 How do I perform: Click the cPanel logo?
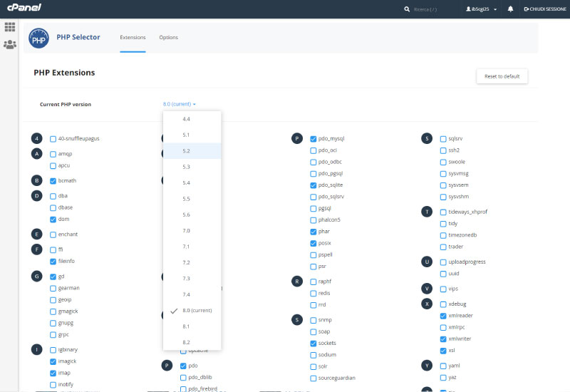point(24,9)
